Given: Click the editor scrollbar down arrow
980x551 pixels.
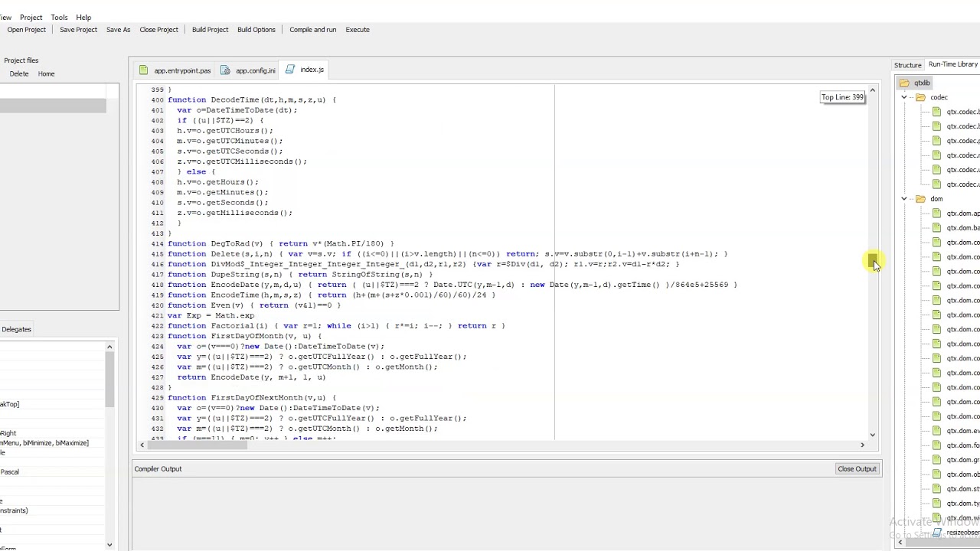Looking at the screenshot, I should click(872, 435).
